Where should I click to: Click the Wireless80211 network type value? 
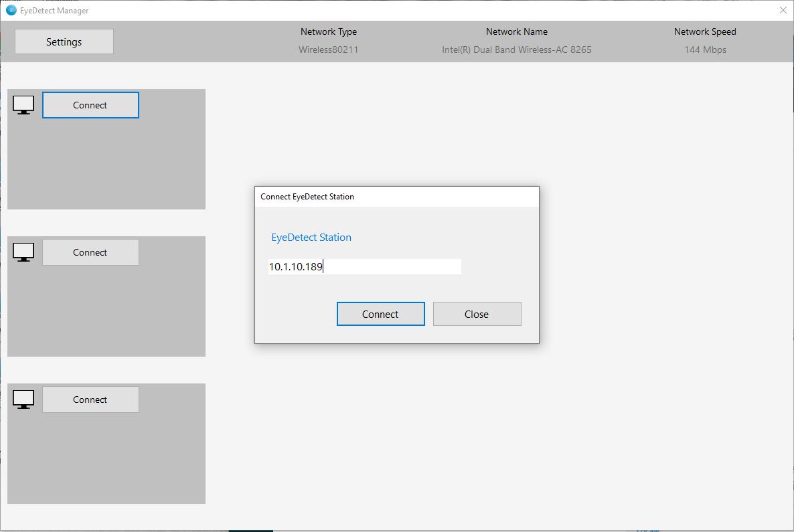pyautogui.click(x=328, y=50)
